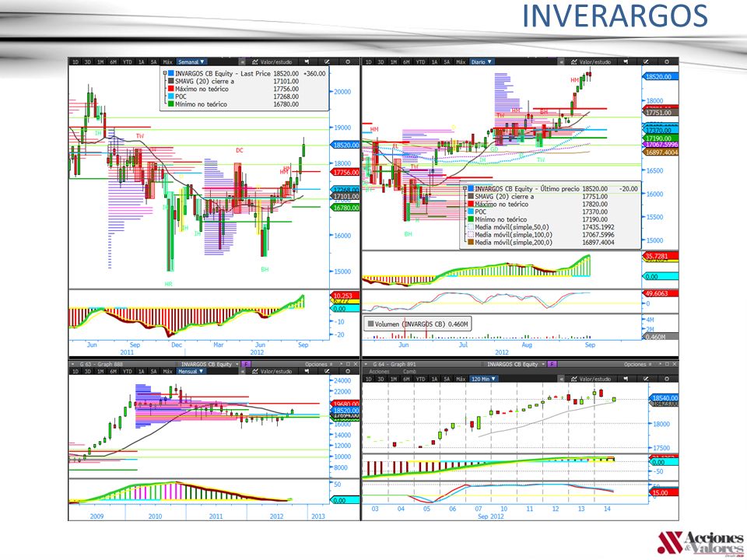Toggle the Media móvil(simple,100,0) dotted legend marker
The width and height of the screenshot is (747, 560).
coord(471,235)
